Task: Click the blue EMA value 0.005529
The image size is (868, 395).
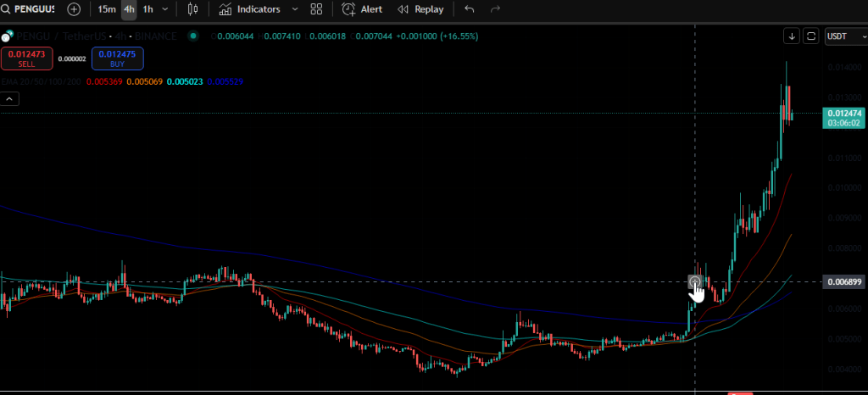Action: pyautogui.click(x=225, y=82)
